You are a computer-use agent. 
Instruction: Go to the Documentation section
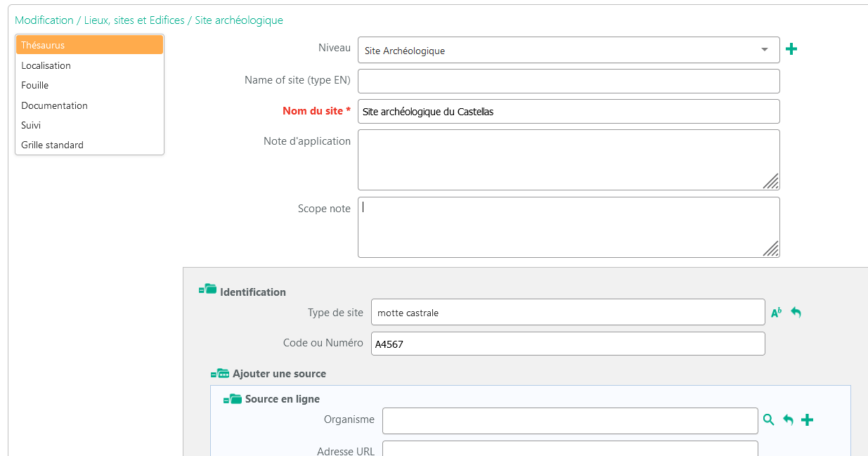54,105
